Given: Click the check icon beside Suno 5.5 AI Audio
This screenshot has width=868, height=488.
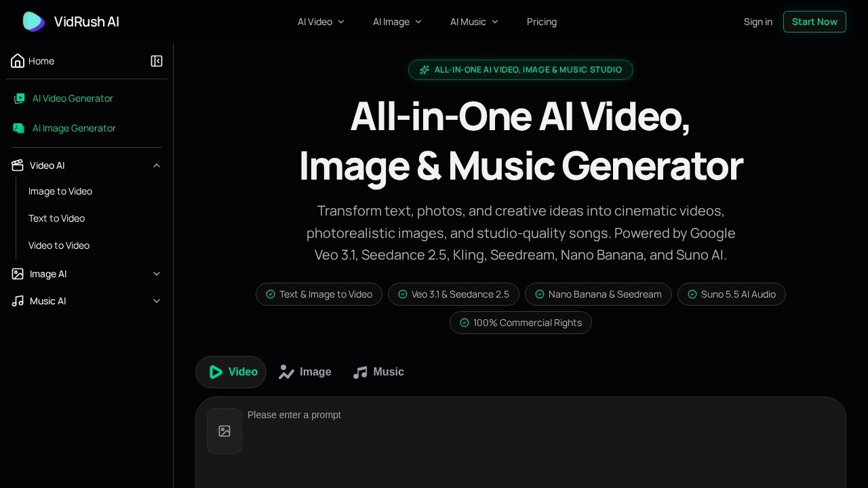Looking at the screenshot, I should (x=692, y=294).
